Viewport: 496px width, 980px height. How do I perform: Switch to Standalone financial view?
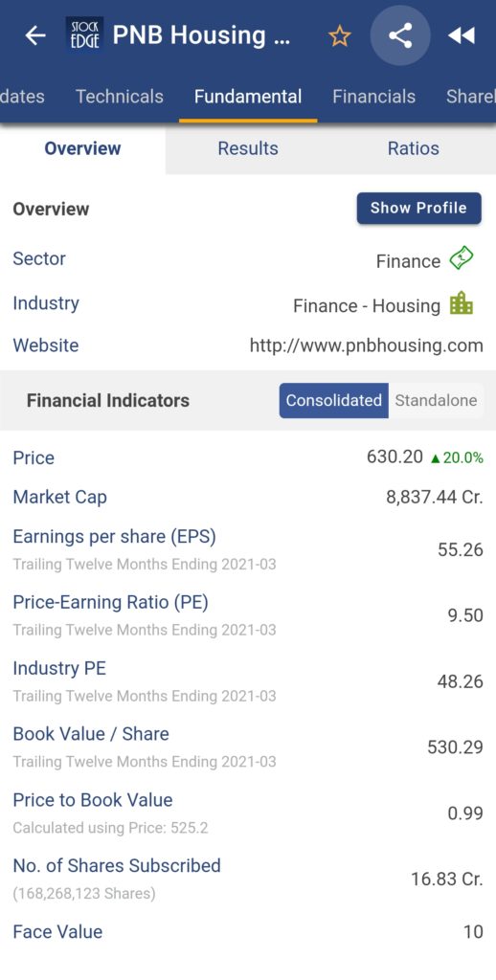[436, 401]
